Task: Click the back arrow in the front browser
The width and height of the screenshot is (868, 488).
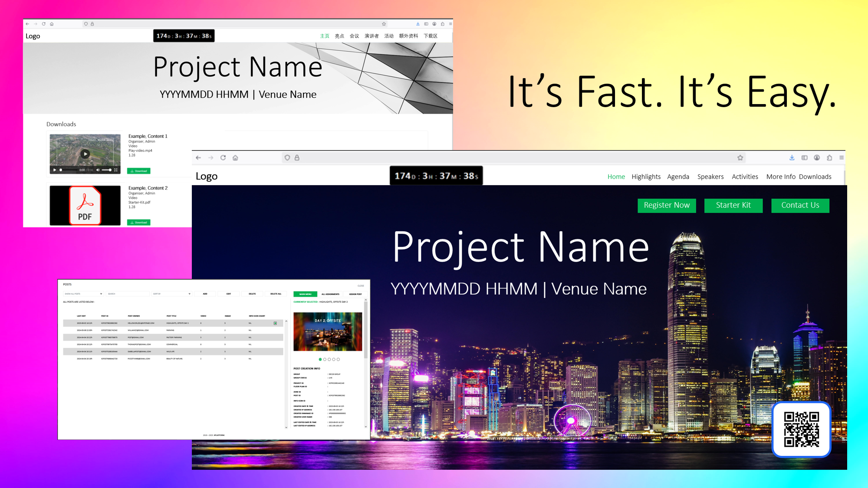Action: (198, 158)
